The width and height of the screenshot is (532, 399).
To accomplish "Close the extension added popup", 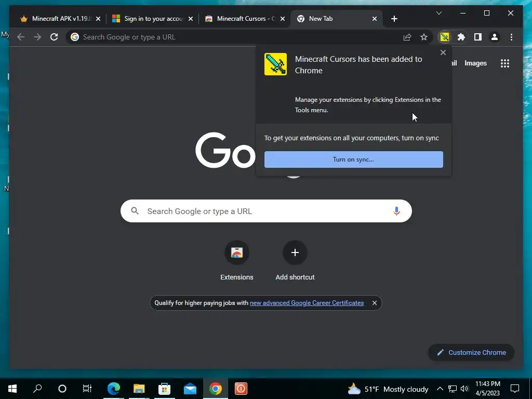I will (x=443, y=52).
